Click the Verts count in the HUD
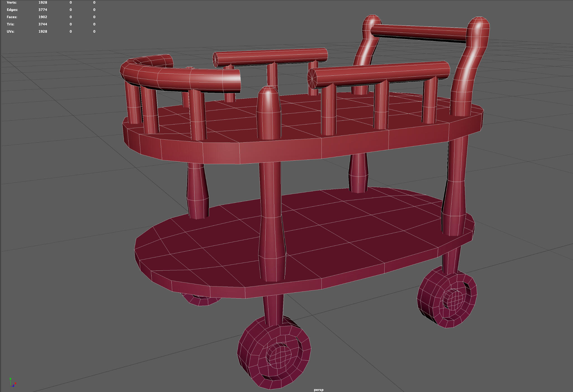This screenshot has width=573, height=392. click(x=42, y=2)
